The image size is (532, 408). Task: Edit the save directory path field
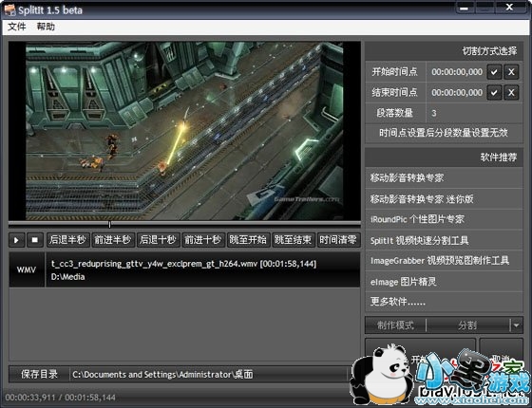pyautogui.click(x=209, y=375)
